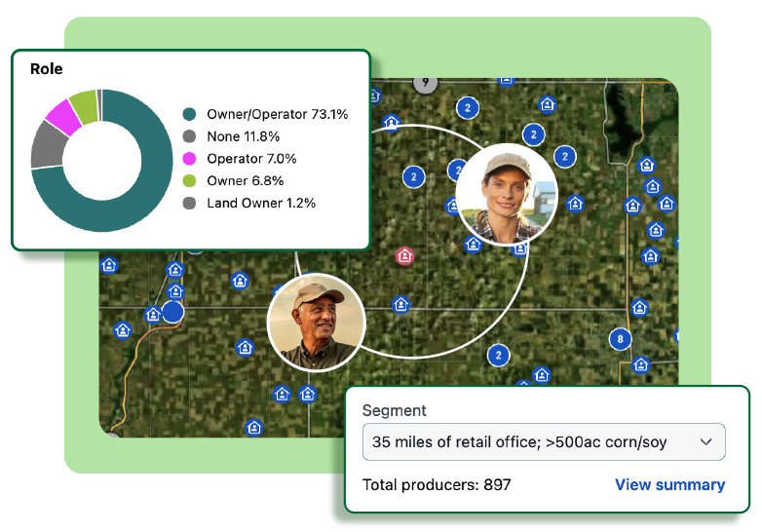Click the View summary link
The height and width of the screenshot is (532, 762).
click(x=669, y=484)
